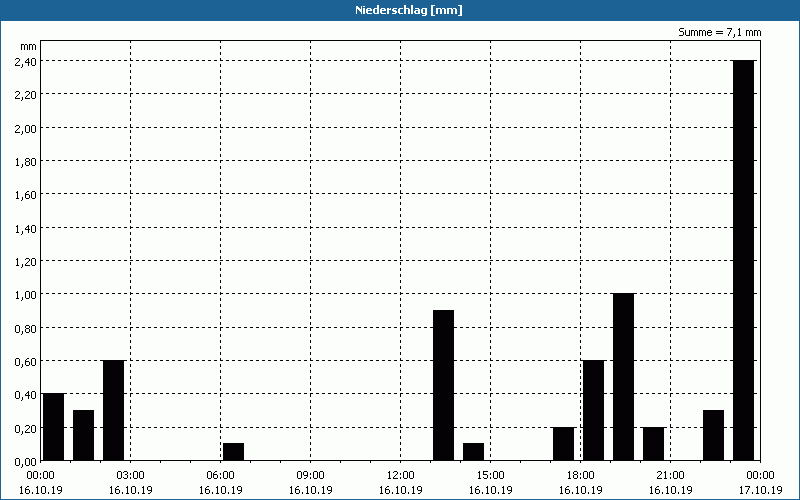Select the 09:00 time axis label
800x500 pixels.
(310, 476)
